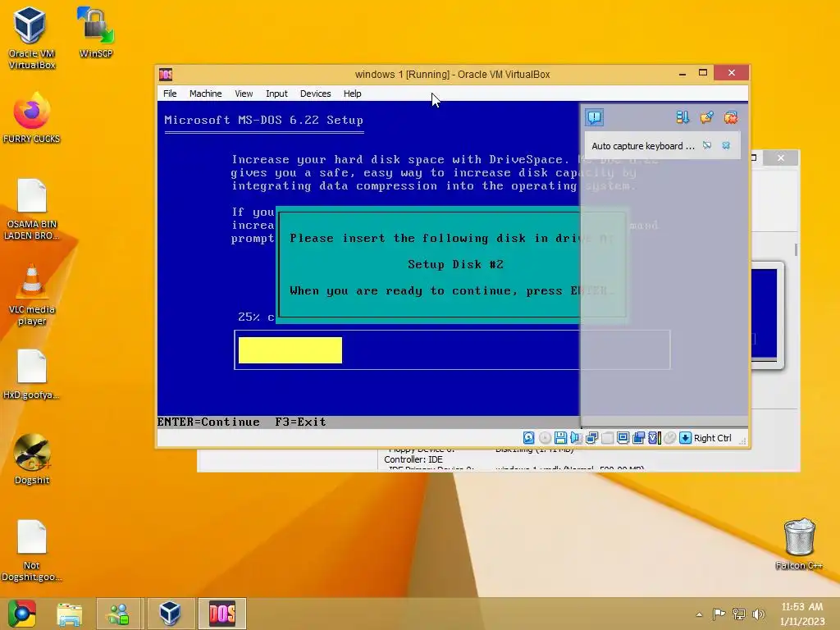Click Controller: IDE text in Manager window
This screenshot has width=840, height=630.
(413, 459)
